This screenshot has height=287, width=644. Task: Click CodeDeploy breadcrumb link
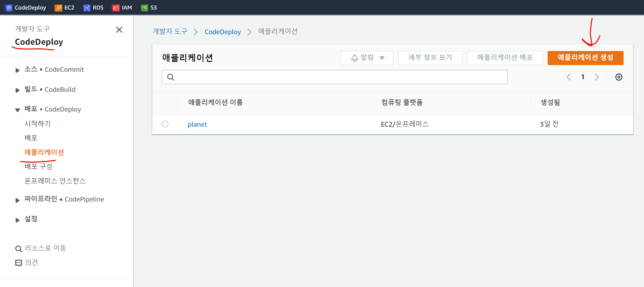tap(223, 32)
